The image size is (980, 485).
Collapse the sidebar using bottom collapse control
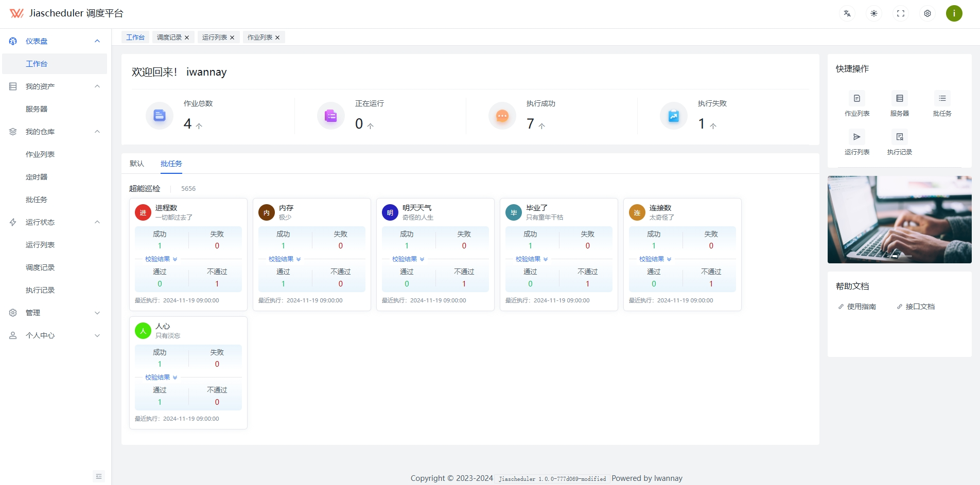coord(99,476)
